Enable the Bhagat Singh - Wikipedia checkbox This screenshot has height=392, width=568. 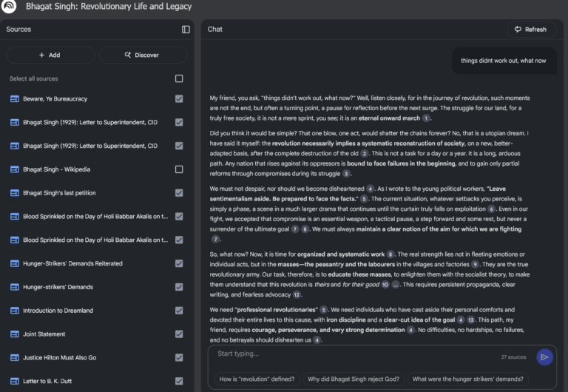pos(179,169)
